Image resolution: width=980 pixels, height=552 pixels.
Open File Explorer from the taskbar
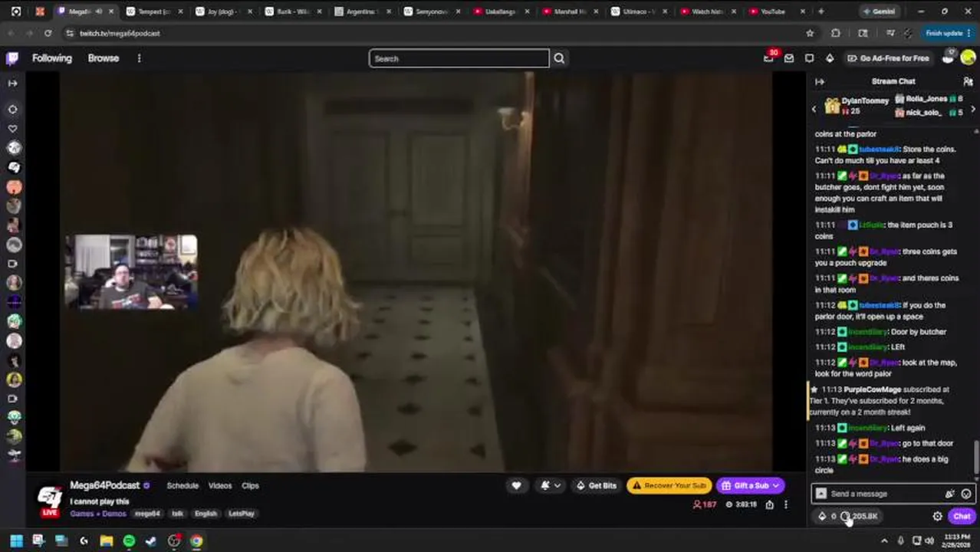[107, 541]
